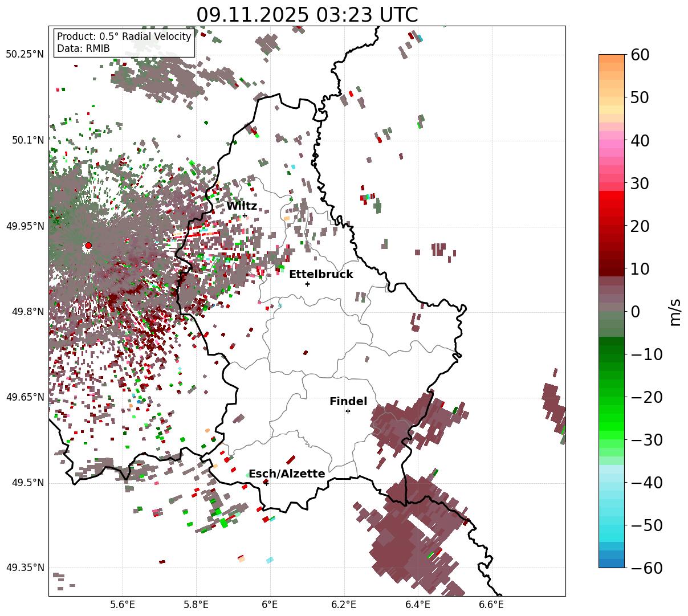This screenshot has width=688, height=616.
Task: Click the Ettelbruck location cross marker
Action: [x=308, y=284]
